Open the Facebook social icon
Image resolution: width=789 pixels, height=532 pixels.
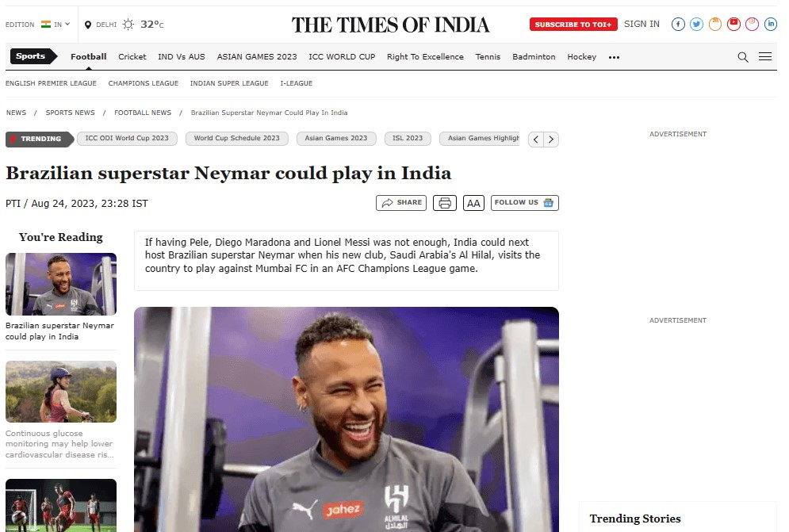(678, 24)
